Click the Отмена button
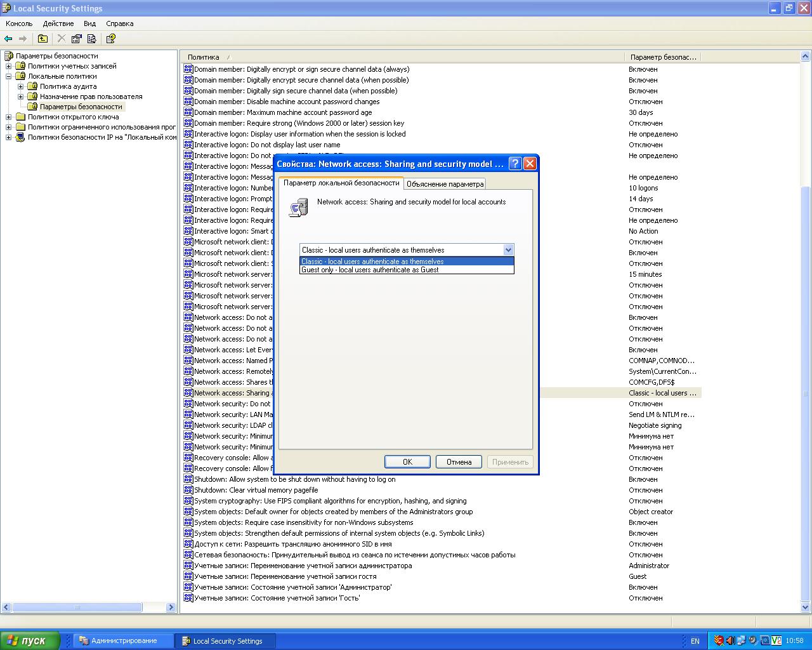This screenshot has height=650, width=812. click(459, 462)
